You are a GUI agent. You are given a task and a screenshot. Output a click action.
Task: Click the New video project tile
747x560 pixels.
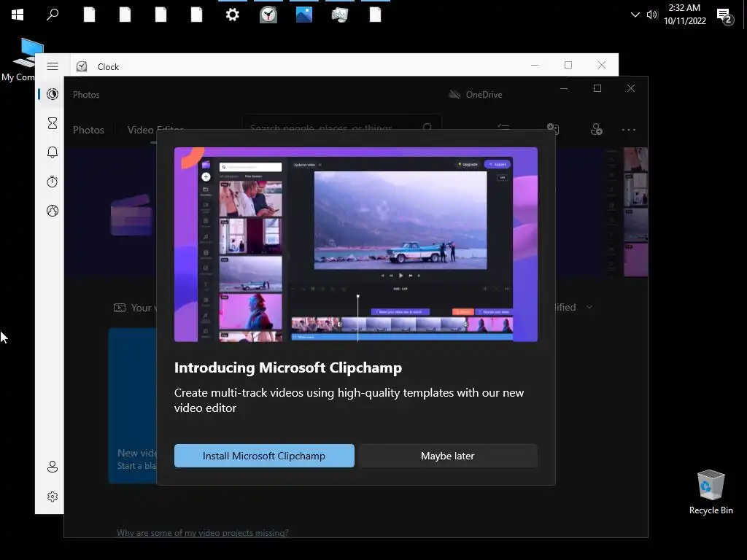(x=133, y=405)
